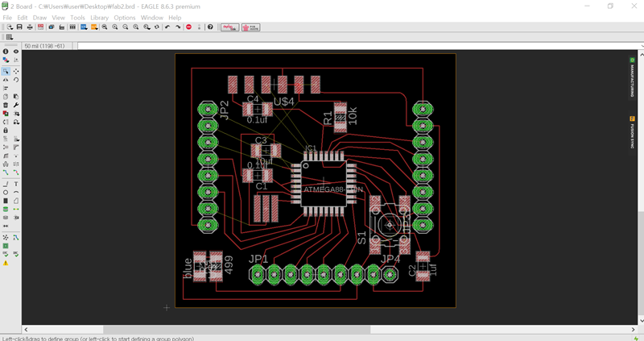Open the Fusion Sync side panel tab
Viewport: 644px width, 341px height.
632,132
